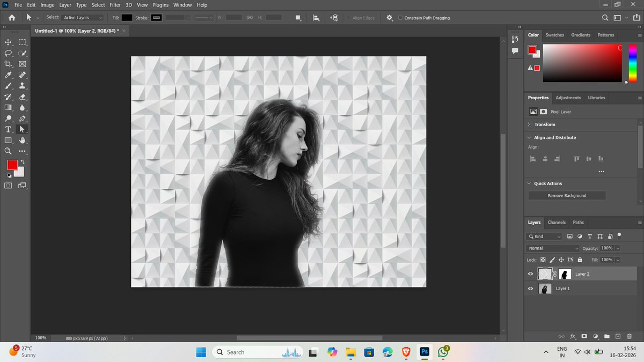Click the Remove Background button
This screenshot has width=644, height=362.
[567, 196]
